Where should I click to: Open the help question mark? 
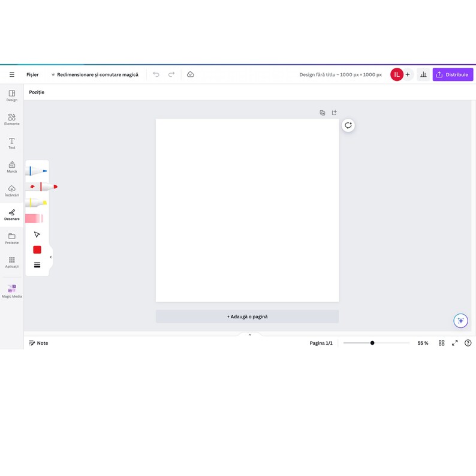[x=468, y=343]
